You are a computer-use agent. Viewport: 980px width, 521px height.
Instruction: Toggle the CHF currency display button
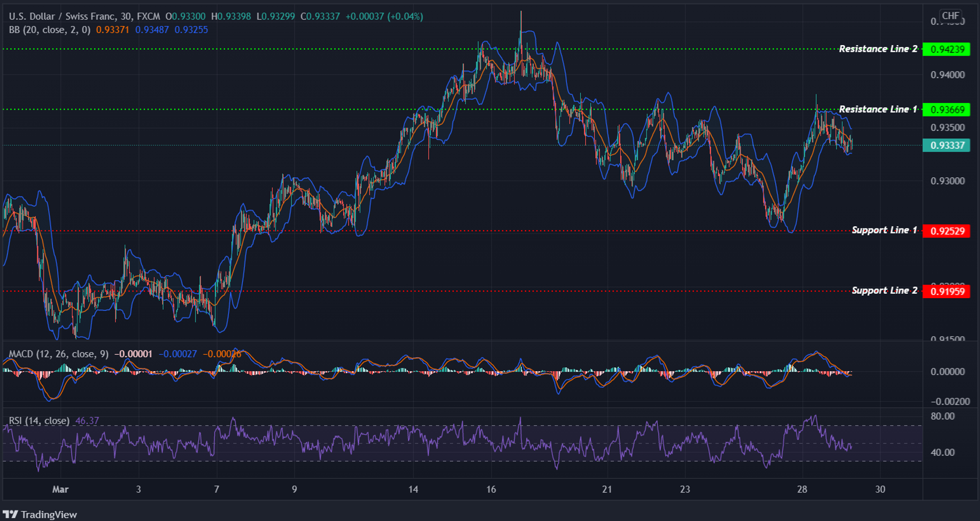click(x=950, y=16)
